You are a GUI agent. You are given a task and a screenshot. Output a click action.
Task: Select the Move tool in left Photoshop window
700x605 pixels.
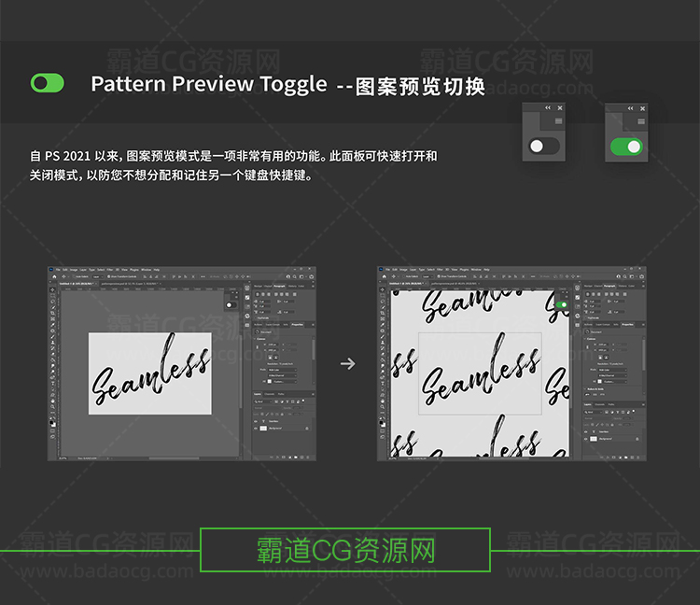point(53,288)
